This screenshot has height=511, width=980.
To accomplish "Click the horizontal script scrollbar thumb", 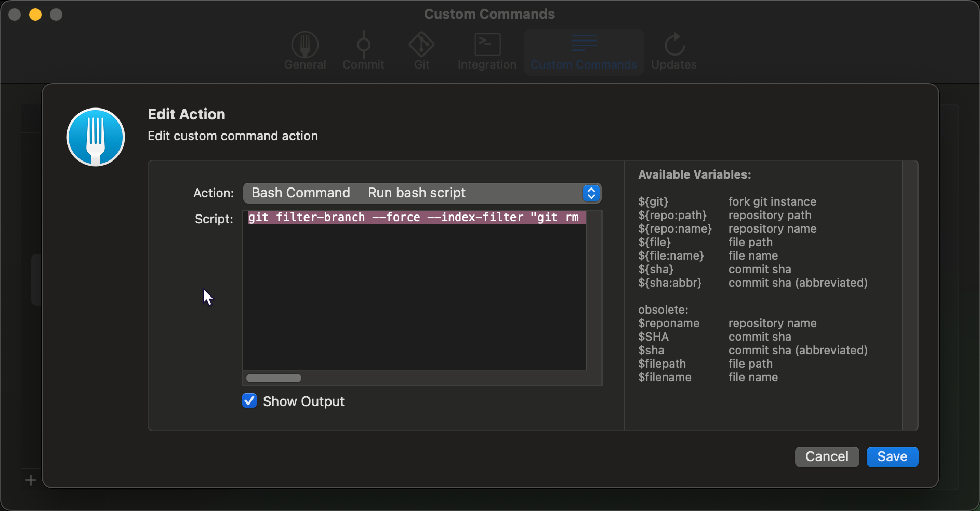I will (x=274, y=378).
